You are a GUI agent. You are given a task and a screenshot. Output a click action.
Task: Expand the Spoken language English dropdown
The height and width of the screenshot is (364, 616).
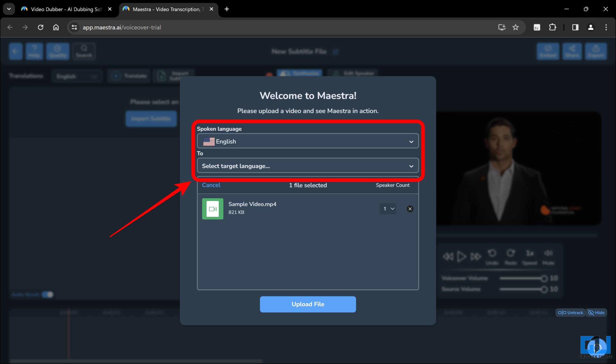308,141
